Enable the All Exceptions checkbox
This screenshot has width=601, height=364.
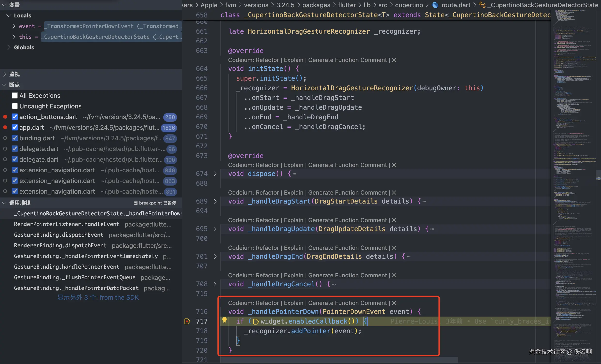point(15,95)
